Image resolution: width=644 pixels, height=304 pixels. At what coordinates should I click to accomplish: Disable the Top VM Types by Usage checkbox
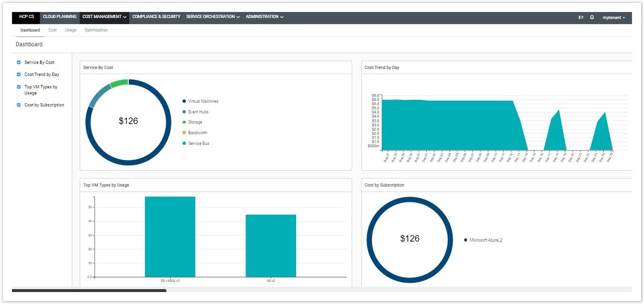(19, 87)
